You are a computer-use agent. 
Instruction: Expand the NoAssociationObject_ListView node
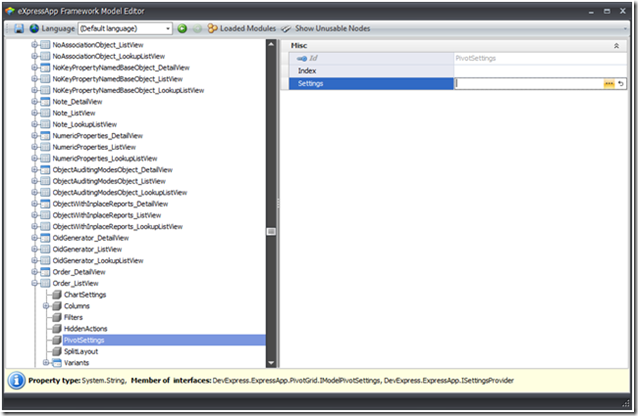point(34,45)
